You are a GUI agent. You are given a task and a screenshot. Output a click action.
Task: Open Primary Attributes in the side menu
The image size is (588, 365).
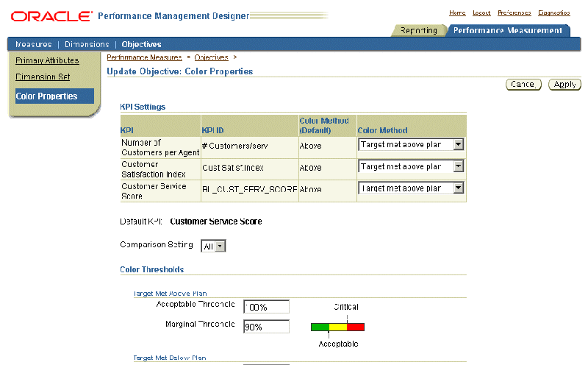pyautogui.click(x=47, y=60)
